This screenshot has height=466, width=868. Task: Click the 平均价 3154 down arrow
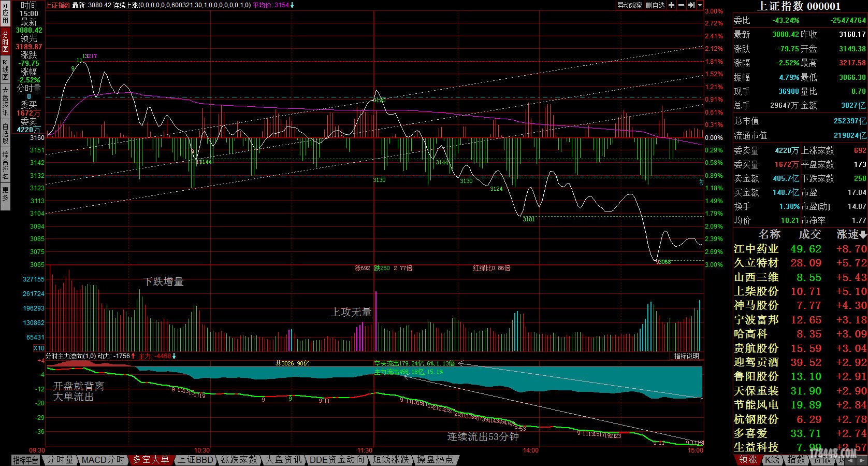293,5
